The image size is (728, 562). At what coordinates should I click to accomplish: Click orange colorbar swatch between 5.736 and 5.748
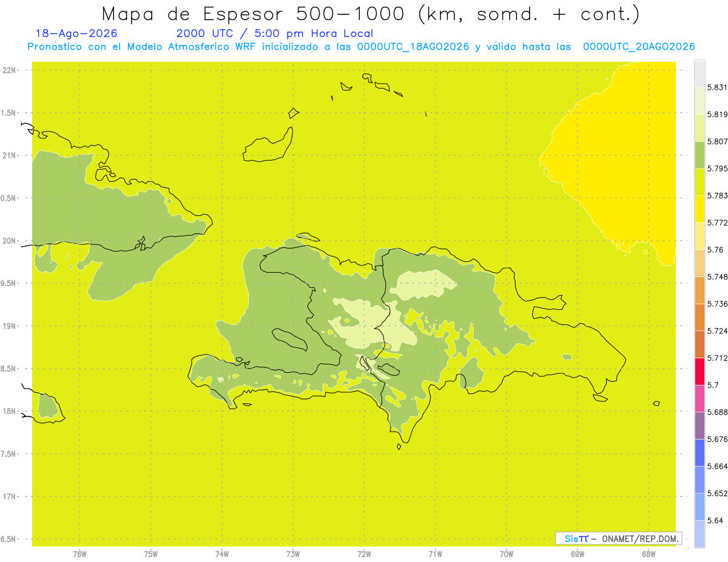pyautogui.click(x=699, y=290)
